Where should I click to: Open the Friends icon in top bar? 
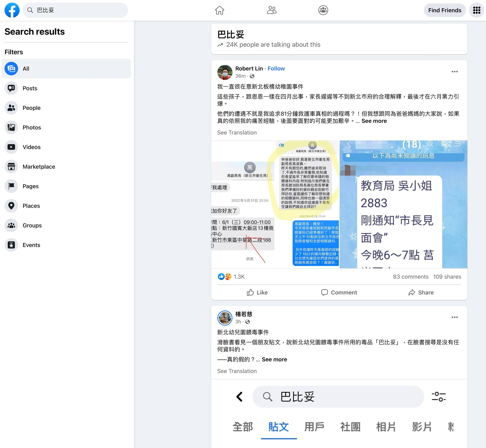pyautogui.click(x=271, y=10)
